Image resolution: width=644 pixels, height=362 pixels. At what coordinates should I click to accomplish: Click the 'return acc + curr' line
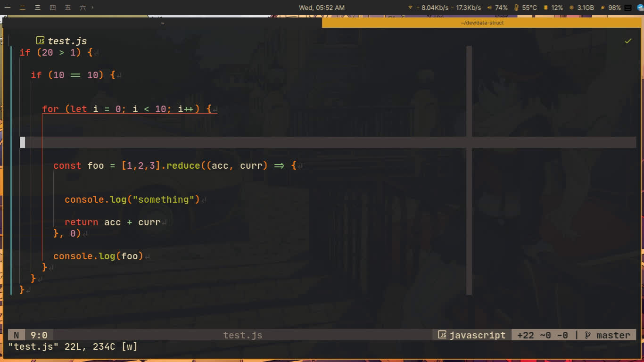click(113, 222)
